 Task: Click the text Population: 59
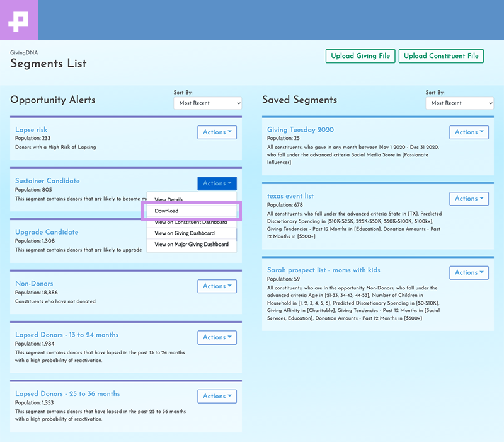point(283,279)
